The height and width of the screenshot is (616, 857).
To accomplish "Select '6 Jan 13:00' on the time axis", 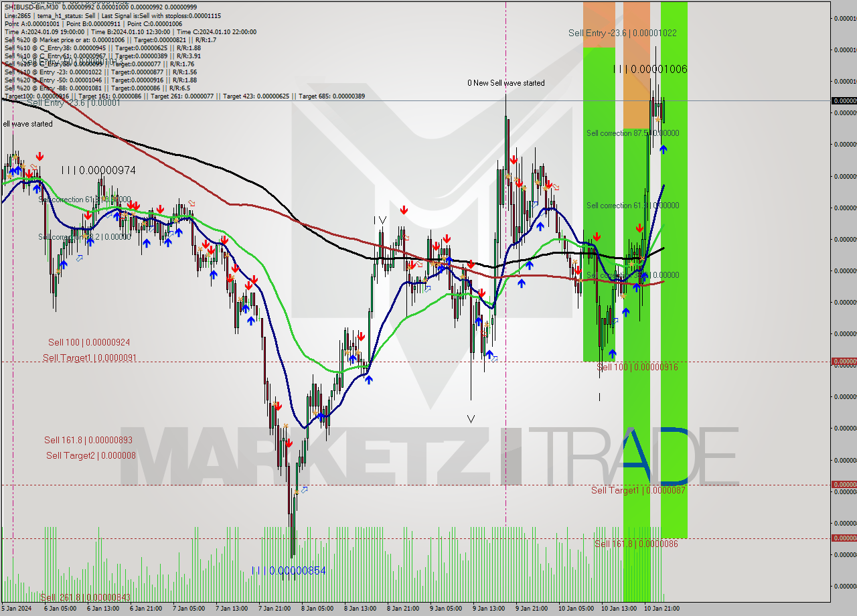I will pos(103,608).
